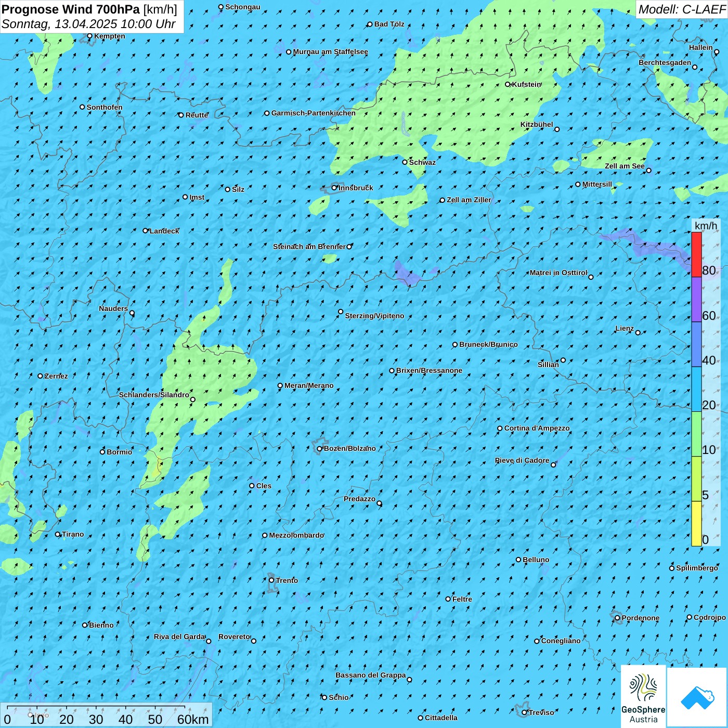
Task: Click the date Sonntag, 13.04.2025 10:00 Uhr
Action: (88, 24)
